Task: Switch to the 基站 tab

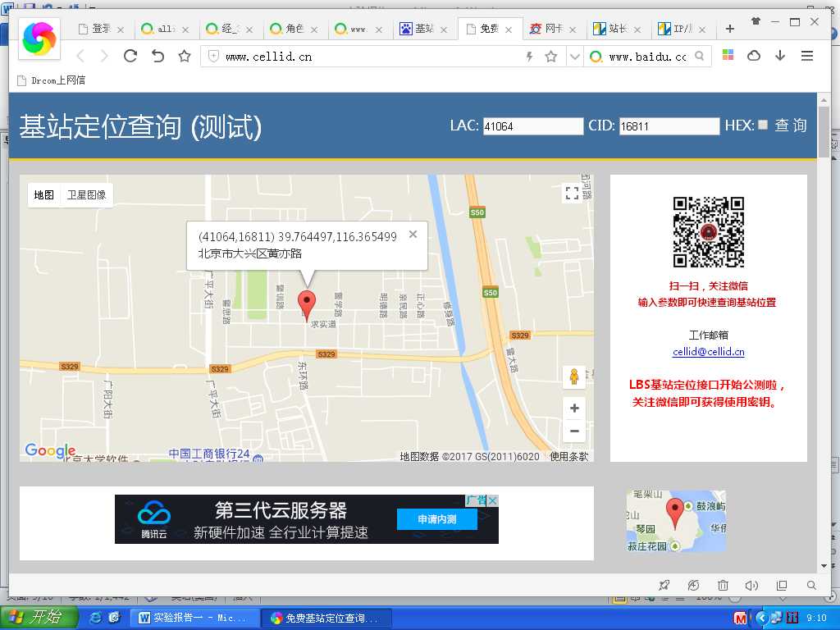Action: click(423, 29)
